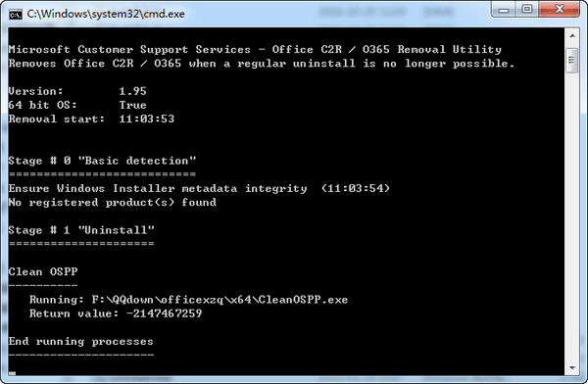Close the cmd.exe window
This screenshot has height=384, width=588.
(560, 9)
